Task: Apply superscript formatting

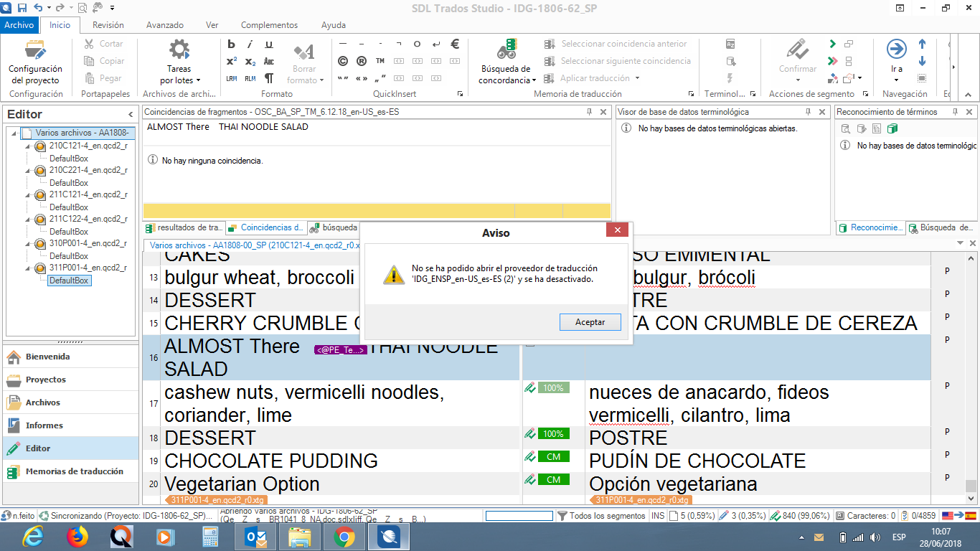Action: (x=232, y=61)
